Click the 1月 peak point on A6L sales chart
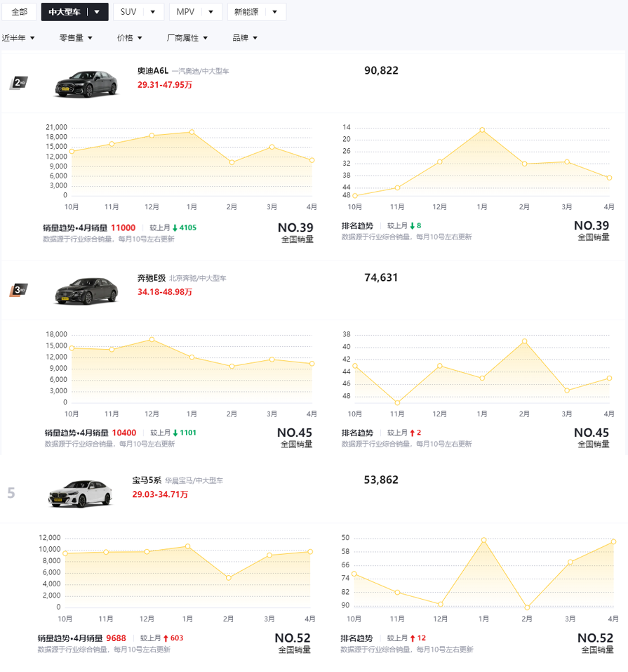The image size is (628, 672). pyautogui.click(x=192, y=132)
